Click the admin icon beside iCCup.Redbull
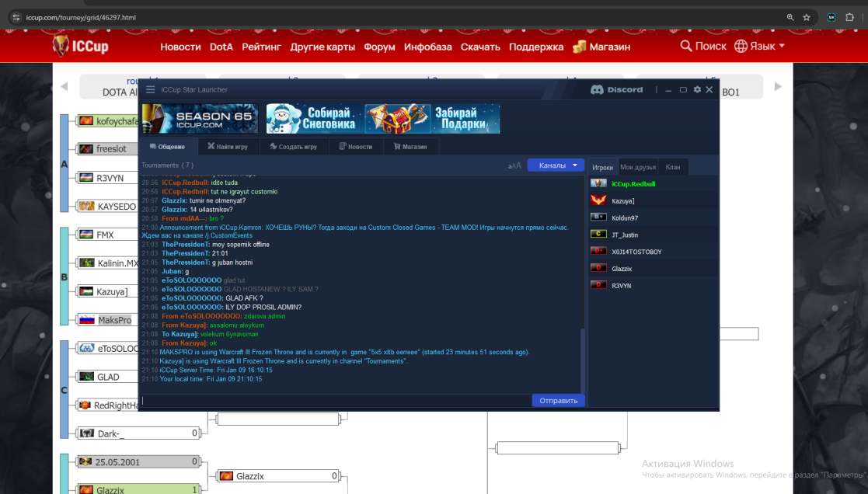Viewport: 868px width, 494px height. click(x=598, y=183)
